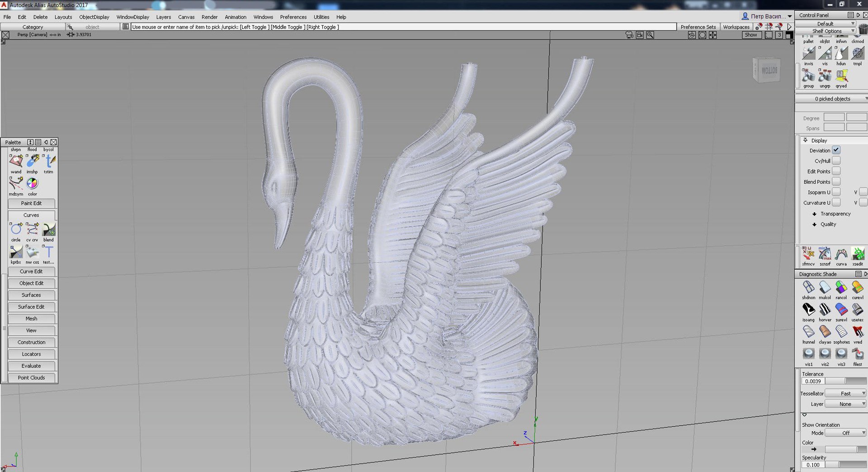Enable the Cv/Hull checkbox
The height and width of the screenshot is (472, 868).
point(836,161)
